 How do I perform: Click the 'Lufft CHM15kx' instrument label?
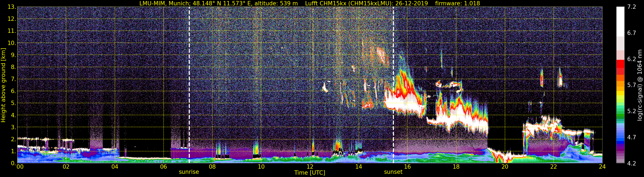point(326,3)
